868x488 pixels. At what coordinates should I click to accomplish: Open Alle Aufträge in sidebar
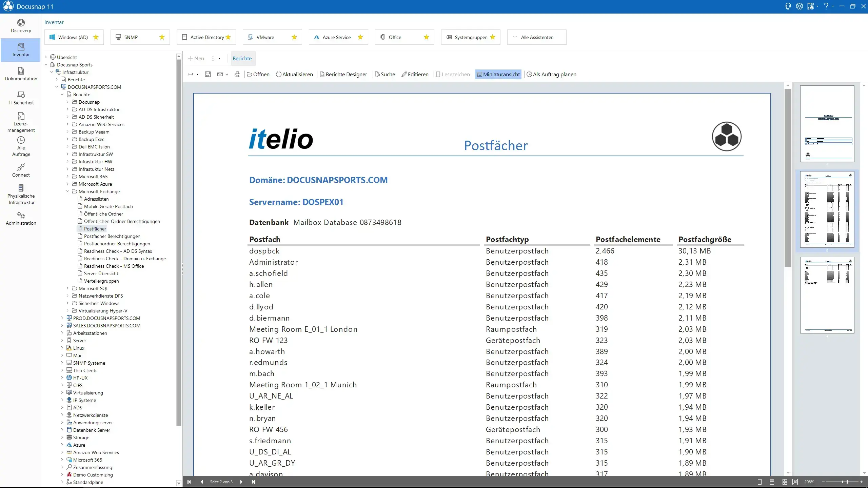[x=21, y=146]
